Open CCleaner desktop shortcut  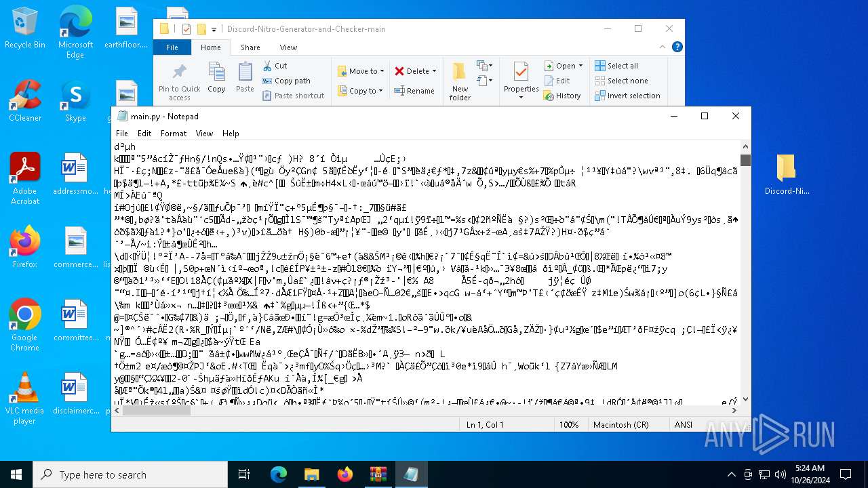pos(24,101)
